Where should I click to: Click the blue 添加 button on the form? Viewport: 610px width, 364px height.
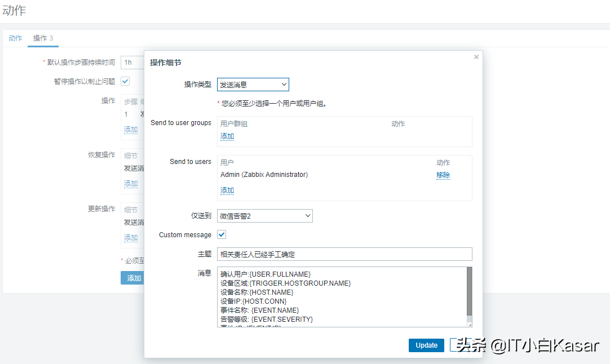click(133, 278)
